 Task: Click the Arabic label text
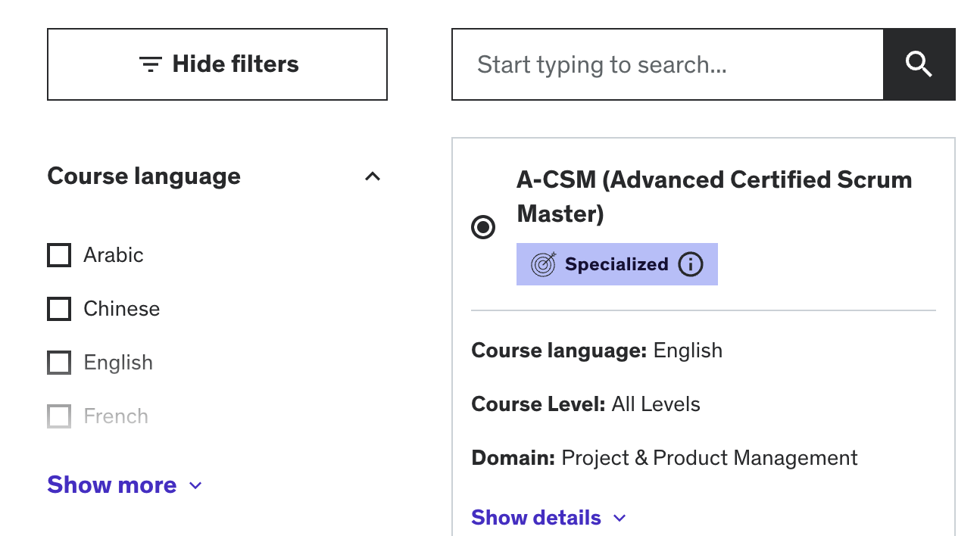pyautogui.click(x=114, y=255)
